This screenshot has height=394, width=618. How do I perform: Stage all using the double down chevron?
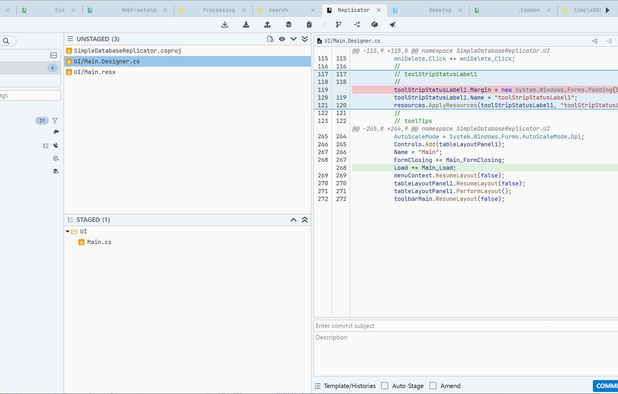point(305,39)
